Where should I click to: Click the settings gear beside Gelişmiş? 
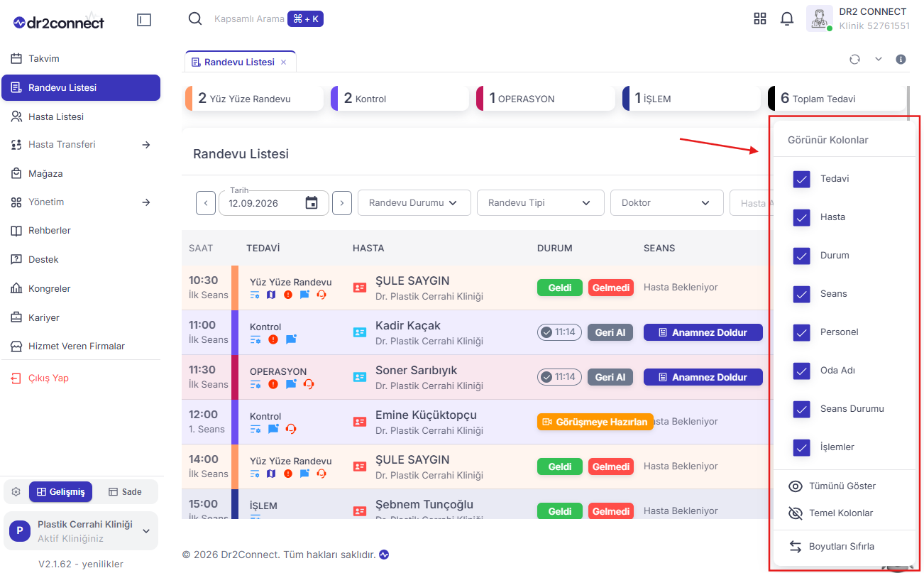[x=16, y=491]
